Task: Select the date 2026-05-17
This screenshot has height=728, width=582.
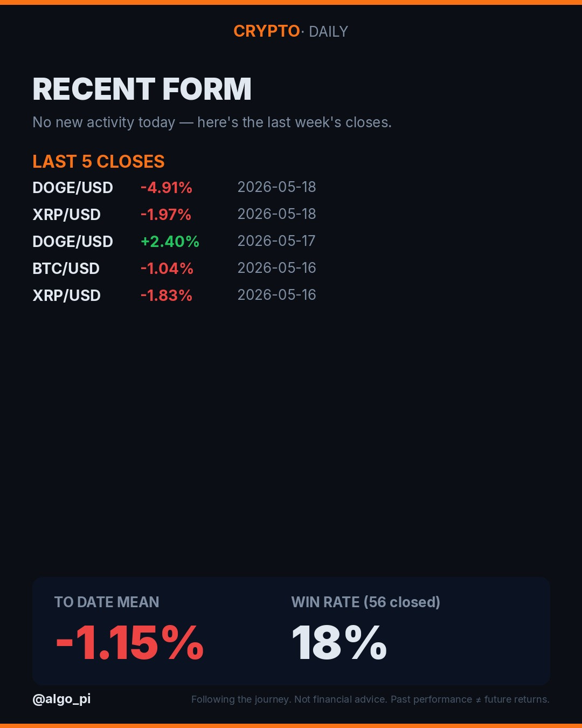Action: coord(276,241)
